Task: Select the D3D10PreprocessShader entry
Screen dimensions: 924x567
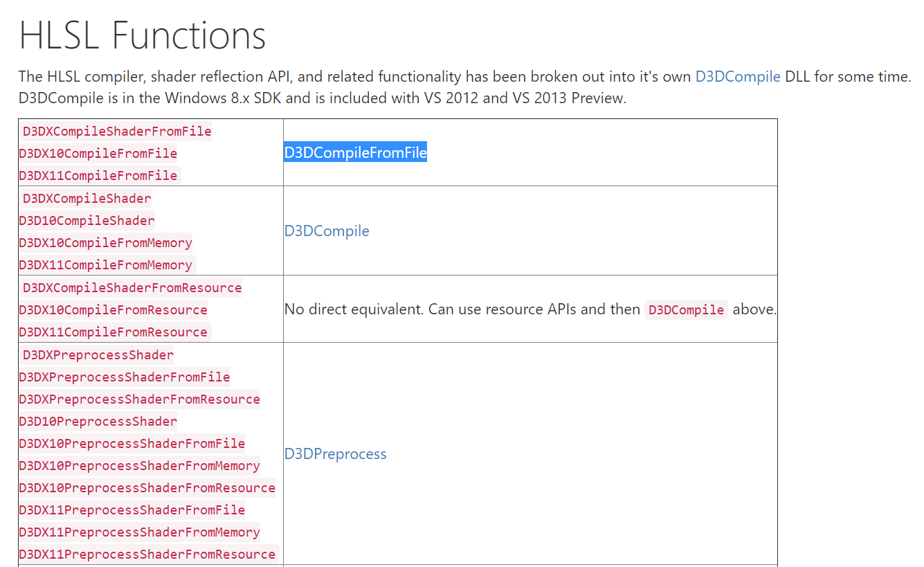Action: [x=98, y=422]
